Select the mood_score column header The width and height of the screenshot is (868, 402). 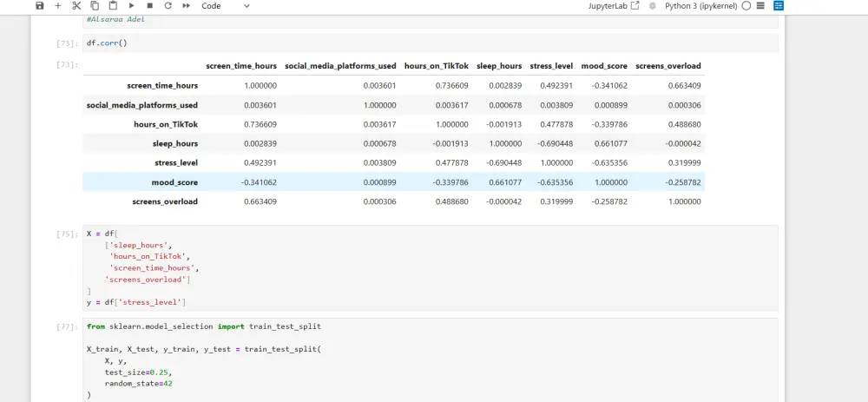click(604, 66)
